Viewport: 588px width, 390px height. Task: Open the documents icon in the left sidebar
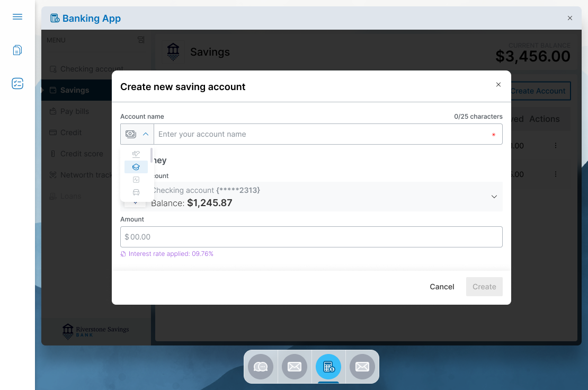click(x=17, y=50)
